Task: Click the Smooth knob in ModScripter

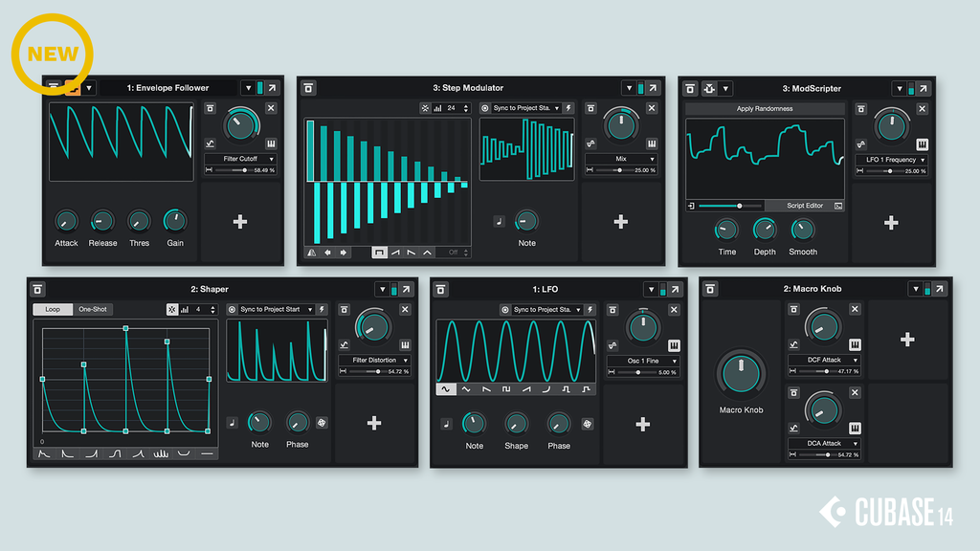Action: (x=803, y=230)
